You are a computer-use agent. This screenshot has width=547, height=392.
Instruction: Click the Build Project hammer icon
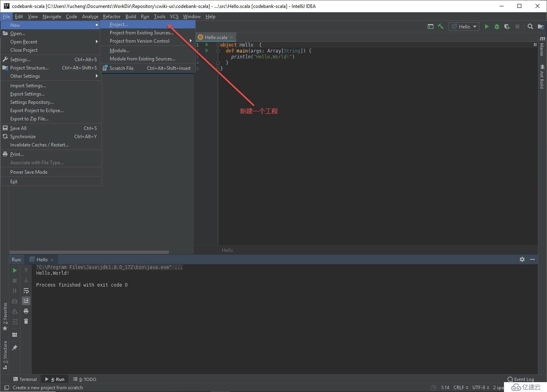[x=440, y=26]
